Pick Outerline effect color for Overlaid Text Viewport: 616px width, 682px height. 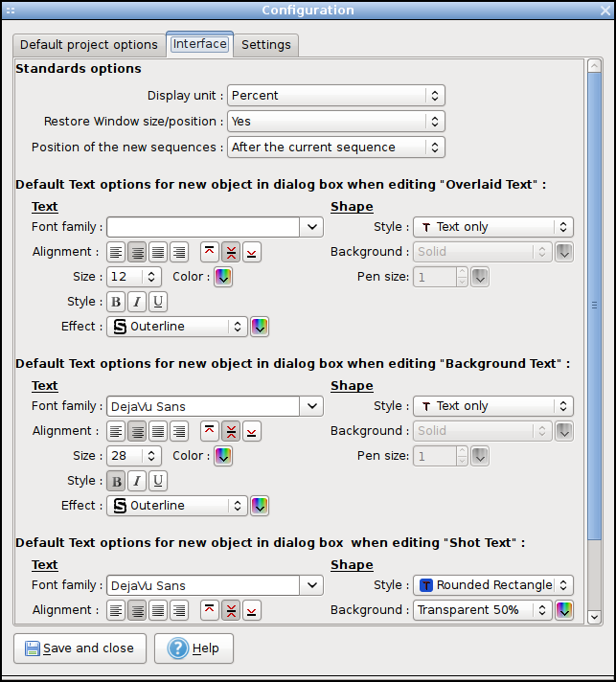(260, 327)
